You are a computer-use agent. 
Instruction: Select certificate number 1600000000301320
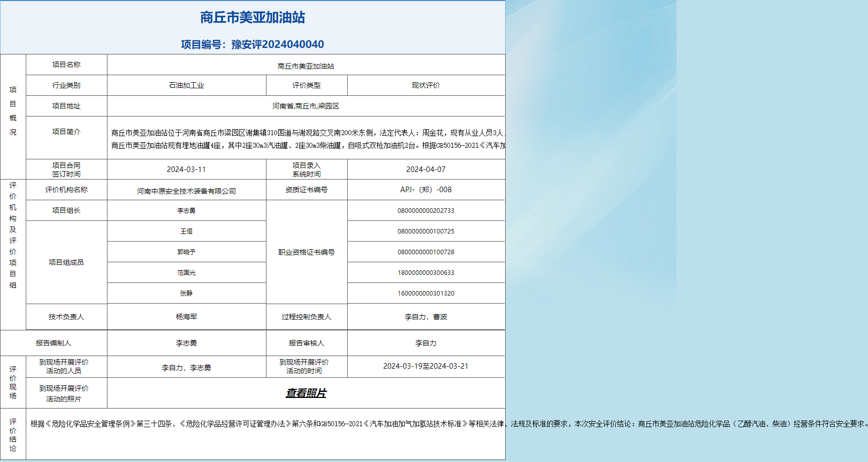426,294
